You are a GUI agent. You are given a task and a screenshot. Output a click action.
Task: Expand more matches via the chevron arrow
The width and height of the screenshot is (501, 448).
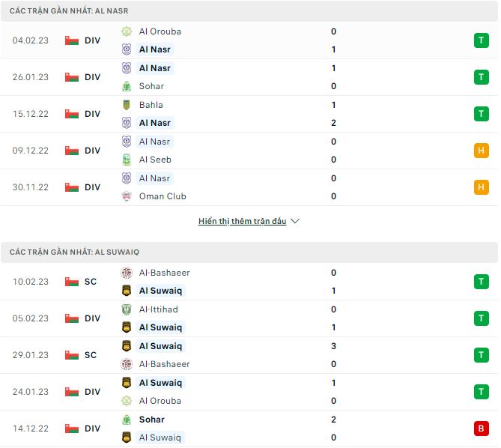coord(295,222)
